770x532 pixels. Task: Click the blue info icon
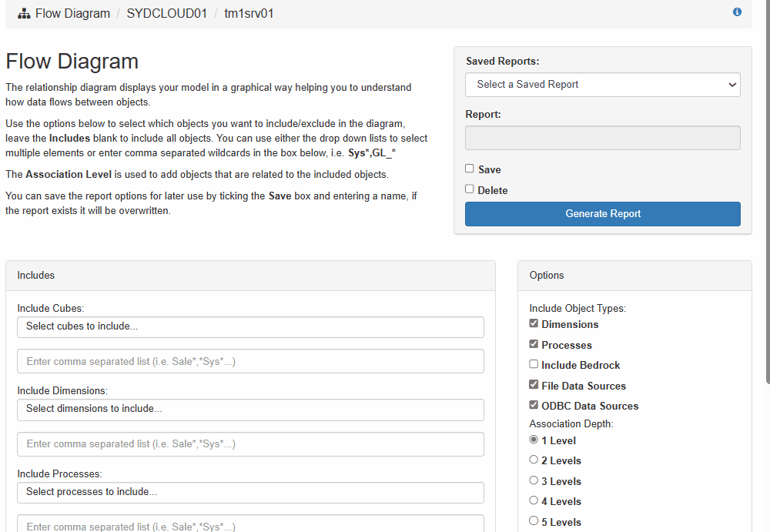(737, 12)
